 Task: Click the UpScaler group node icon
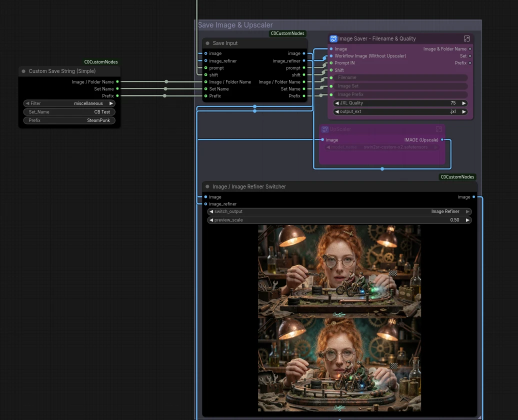[325, 129]
